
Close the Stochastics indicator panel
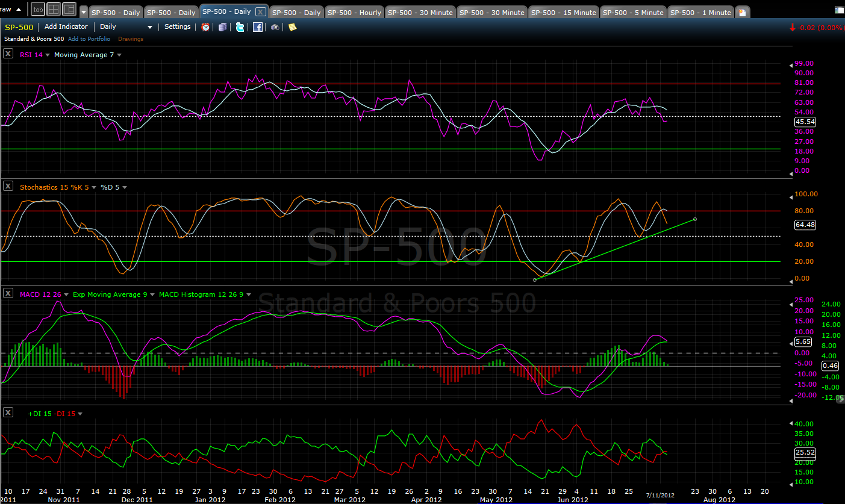8,186
